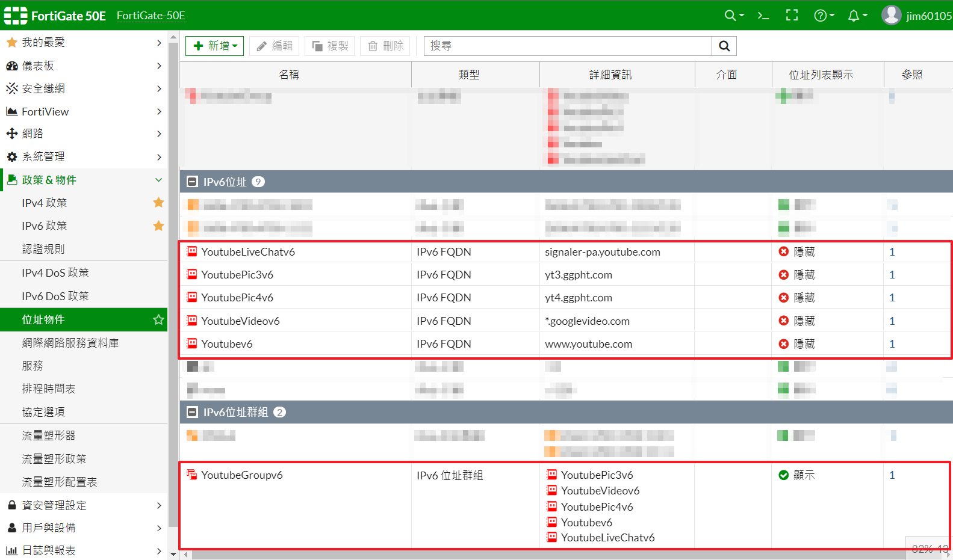Viewport: 953px width, 560px height.
Task: Sort by the 名稱 column header
Action: [x=289, y=75]
